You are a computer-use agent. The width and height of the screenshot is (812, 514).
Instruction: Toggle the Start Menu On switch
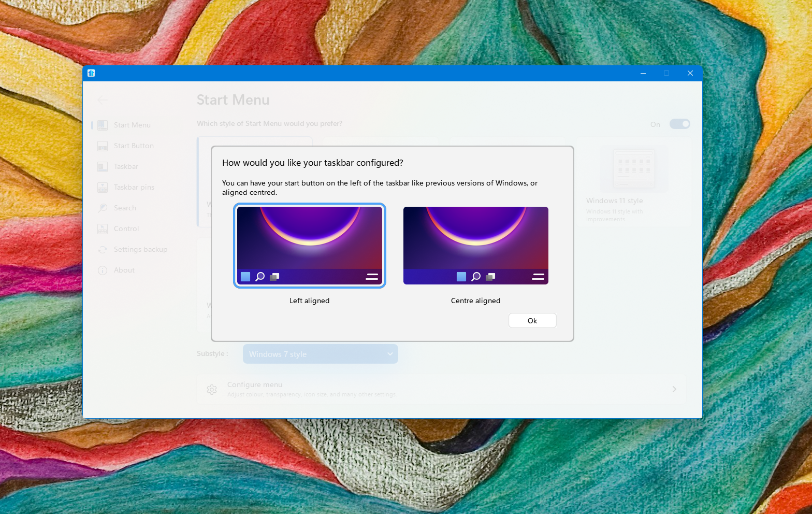point(679,124)
